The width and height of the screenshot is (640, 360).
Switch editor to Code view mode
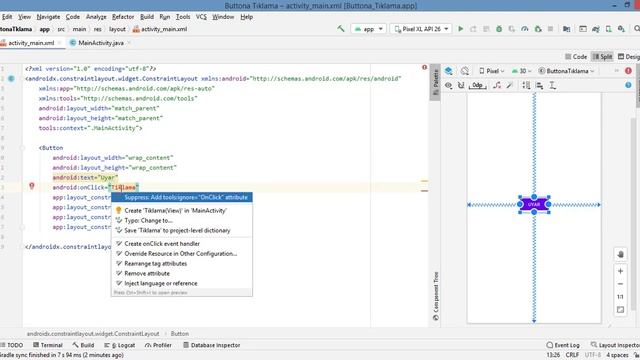click(576, 57)
